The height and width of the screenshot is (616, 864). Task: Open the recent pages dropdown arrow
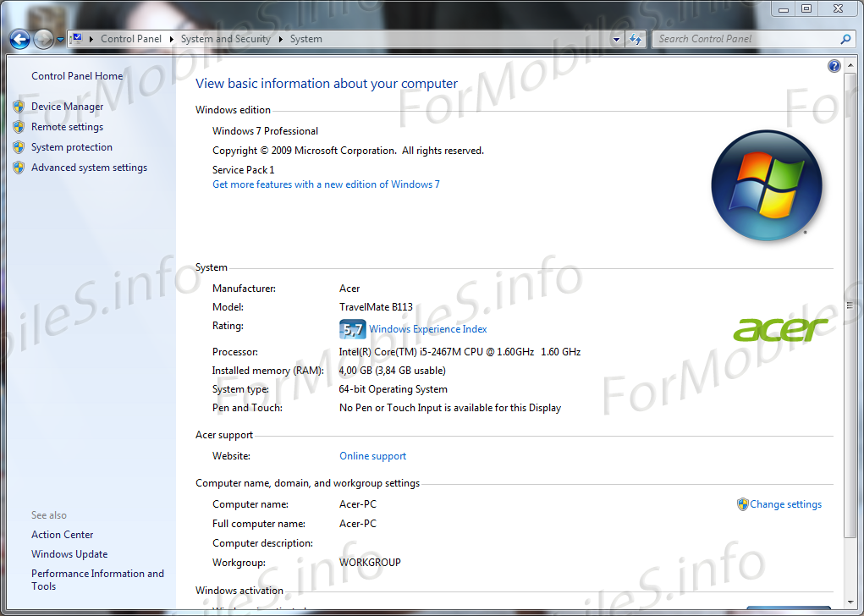click(61, 40)
